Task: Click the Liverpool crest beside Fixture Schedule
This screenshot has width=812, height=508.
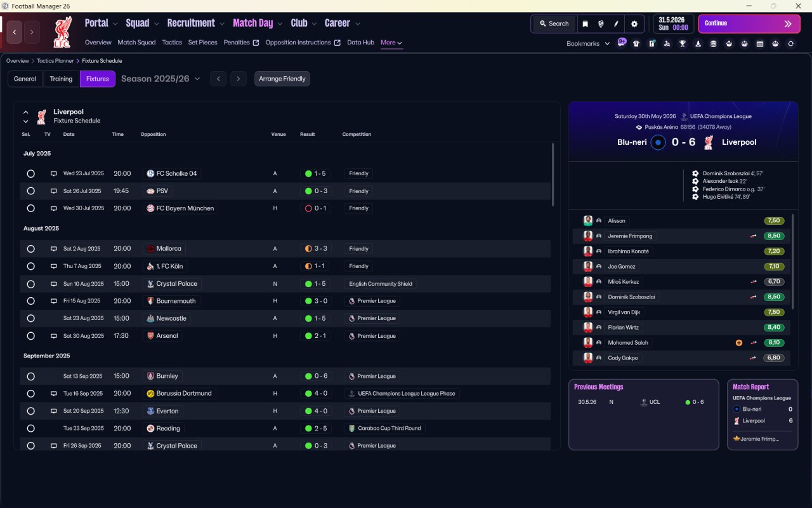Action: 41,117
